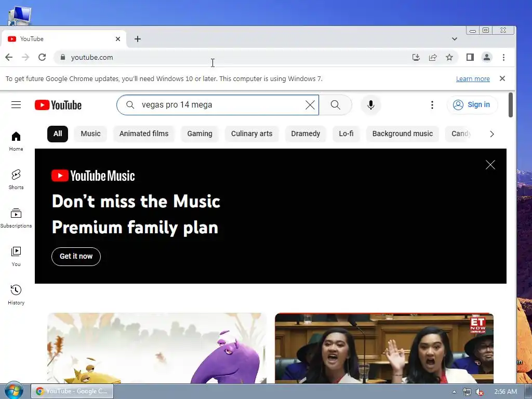Click the Sign in button
532x399 pixels.
tap(472, 104)
